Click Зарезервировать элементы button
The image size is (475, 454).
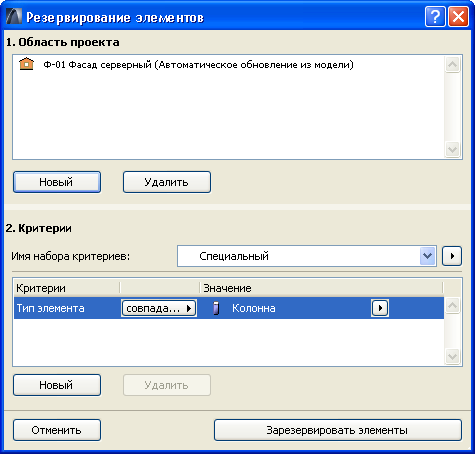pyautogui.click(x=338, y=430)
